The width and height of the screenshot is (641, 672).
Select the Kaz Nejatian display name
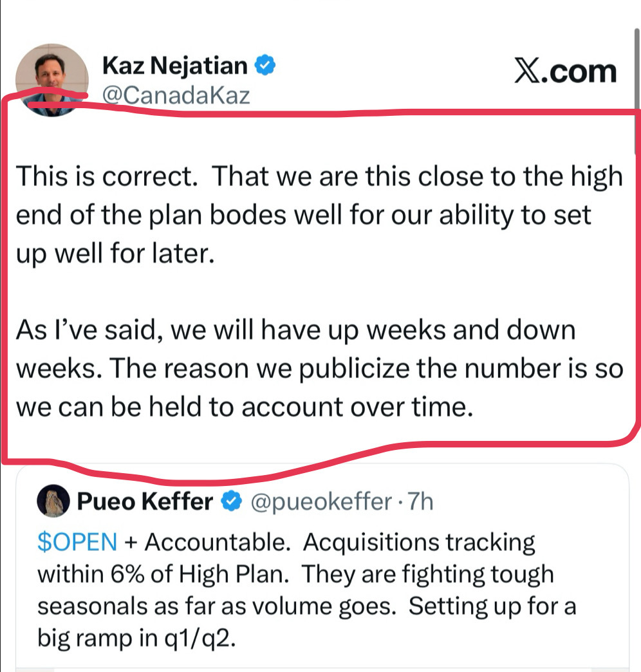click(x=175, y=66)
